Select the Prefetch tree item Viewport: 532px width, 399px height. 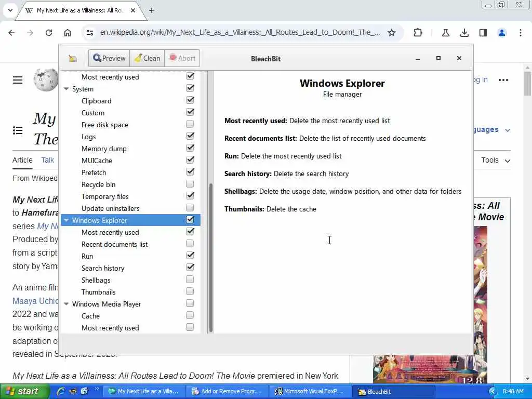[x=94, y=172]
